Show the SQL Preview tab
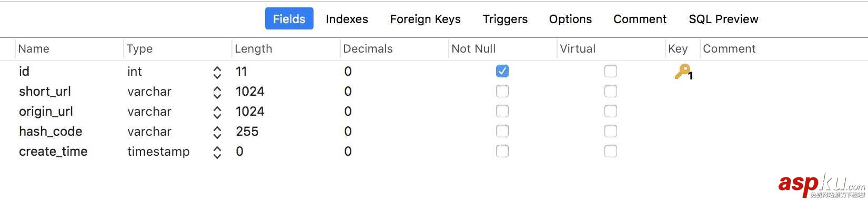 point(723,19)
